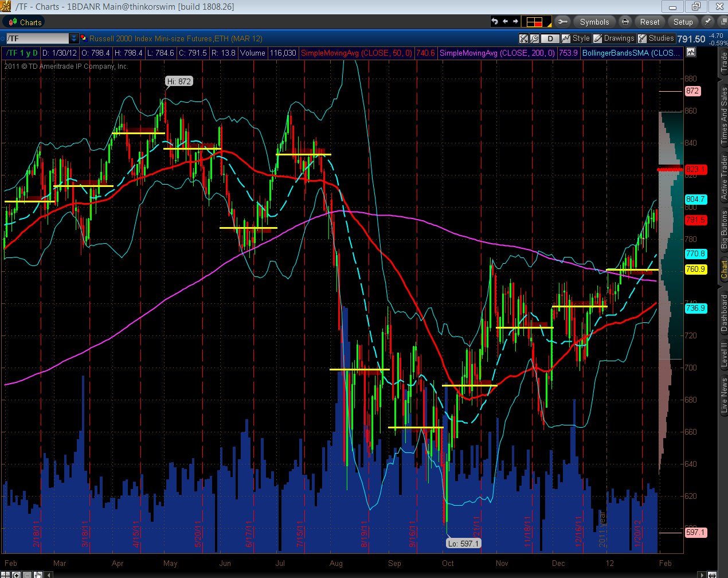The height and width of the screenshot is (578, 728).
Task: Click the right scroll arrow at chart bottom
Action: click(702, 575)
